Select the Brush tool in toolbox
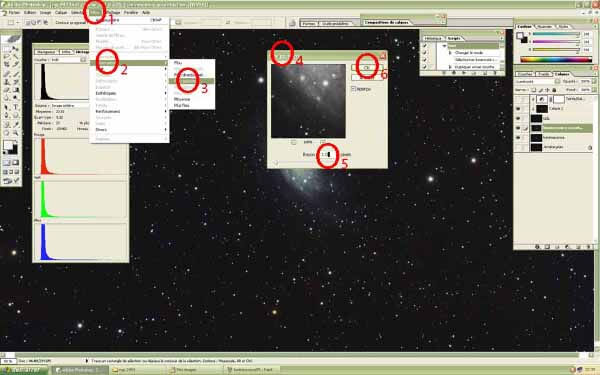This screenshot has width=600, height=375. [x=16, y=73]
